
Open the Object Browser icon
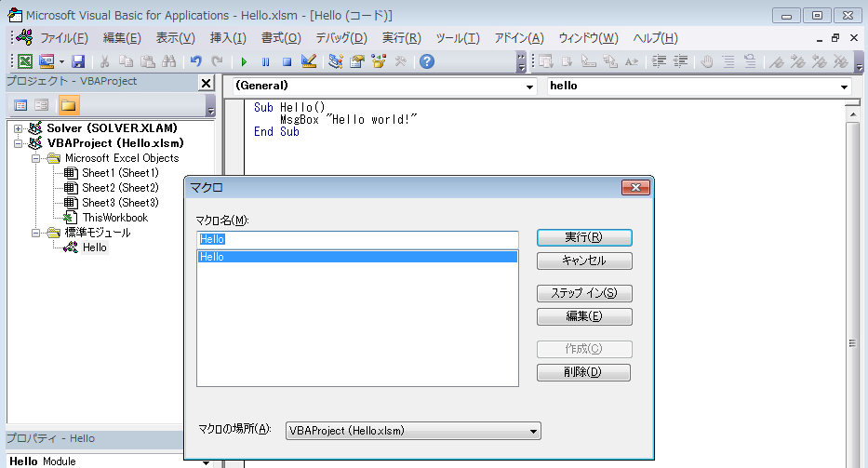pos(379,61)
